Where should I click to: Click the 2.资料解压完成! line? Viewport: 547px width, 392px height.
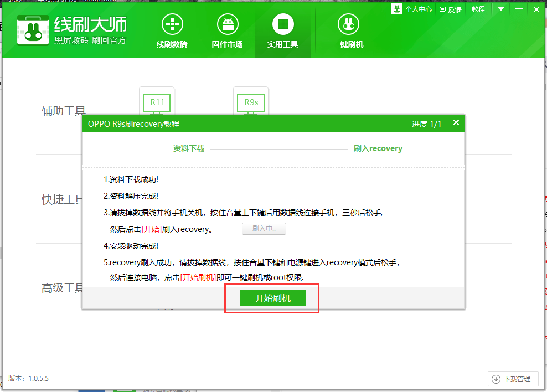pyautogui.click(x=131, y=196)
